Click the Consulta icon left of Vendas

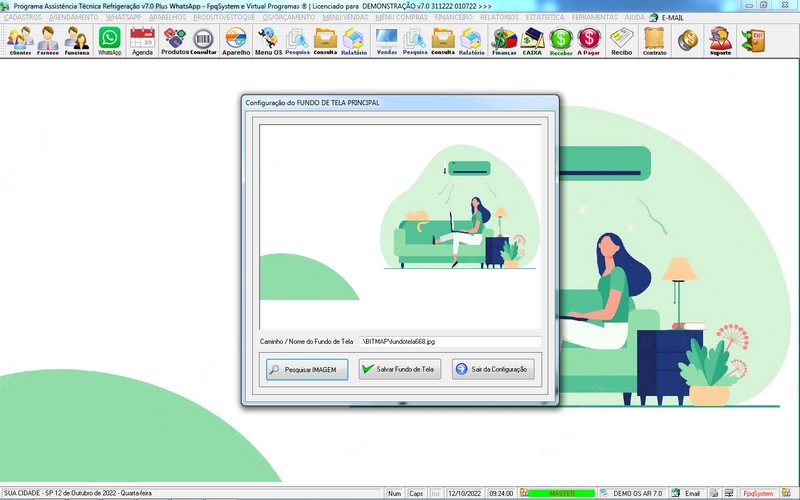(325, 41)
